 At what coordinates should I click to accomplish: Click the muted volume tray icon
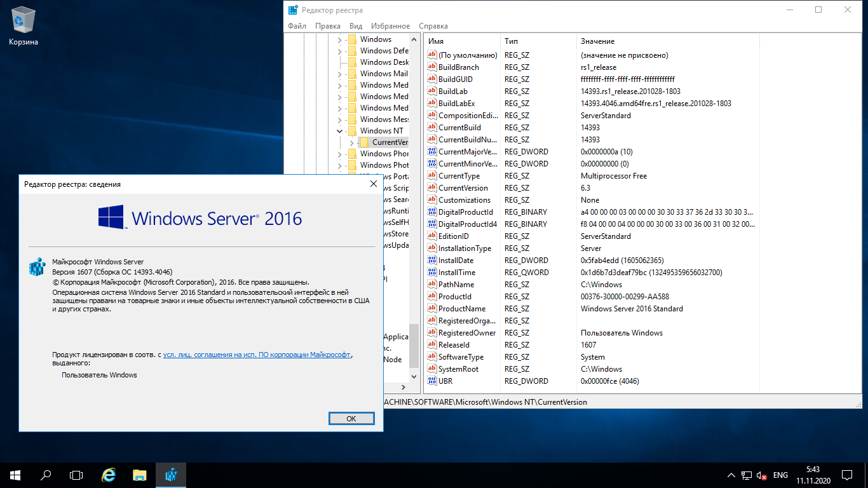pyautogui.click(x=761, y=475)
